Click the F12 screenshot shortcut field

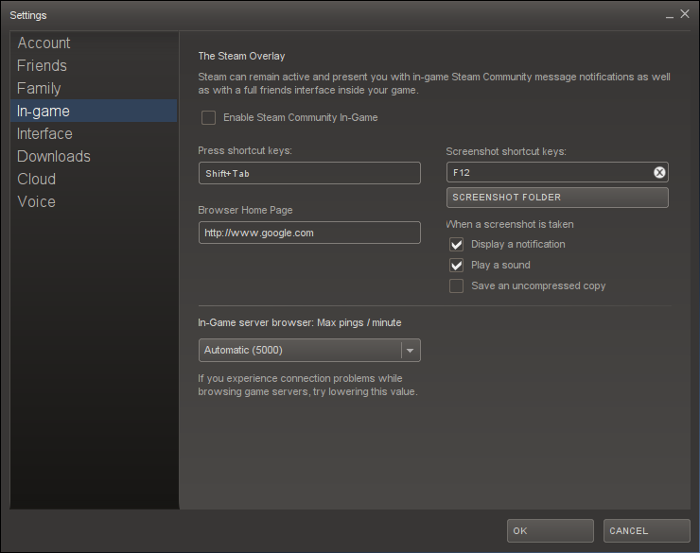[557, 172]
